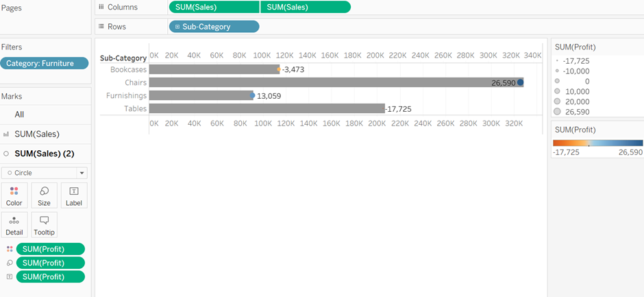This screenshot has width=644, height=297.
Task: Select the -10,000 size legend item
Action: pos(571,71)
